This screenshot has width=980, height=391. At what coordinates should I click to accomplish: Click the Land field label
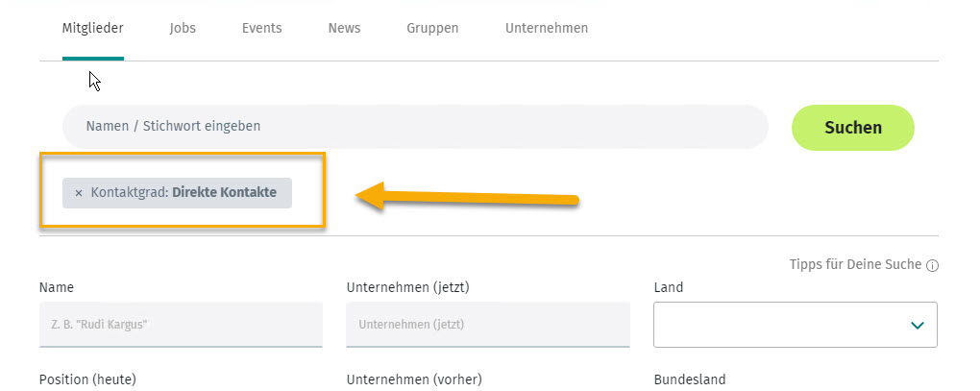click(x=668, y=288)
